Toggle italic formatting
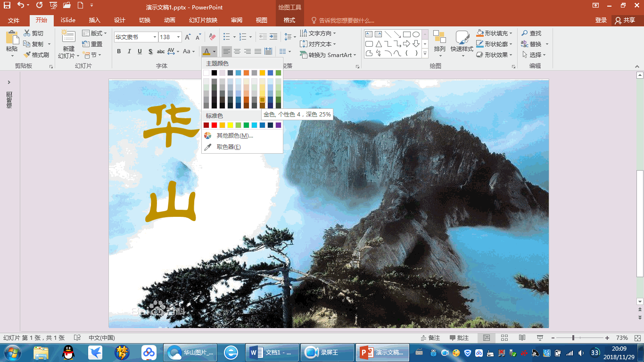This screenshot has width=644, height=362. 129,51
